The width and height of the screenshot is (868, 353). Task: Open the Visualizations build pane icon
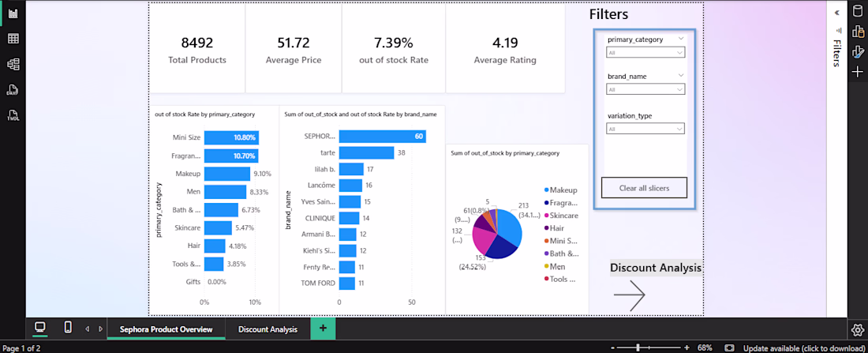tap(858, 32)
